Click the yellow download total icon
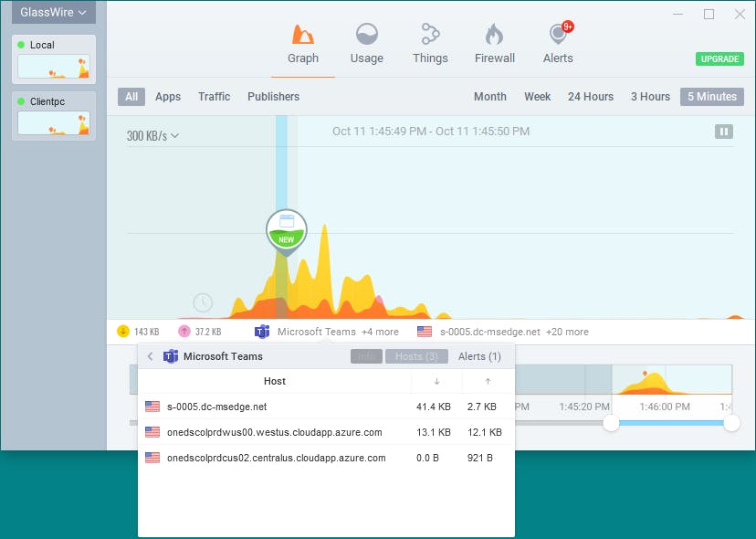The height and width of the screenshot is (539, 756). [123, 332]
